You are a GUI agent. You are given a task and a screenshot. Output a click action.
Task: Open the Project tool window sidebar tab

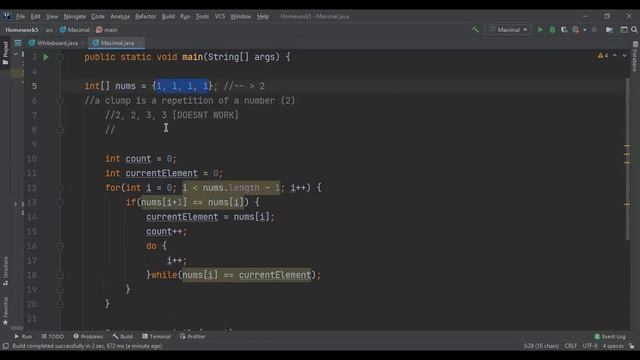[x=5, y=53]
